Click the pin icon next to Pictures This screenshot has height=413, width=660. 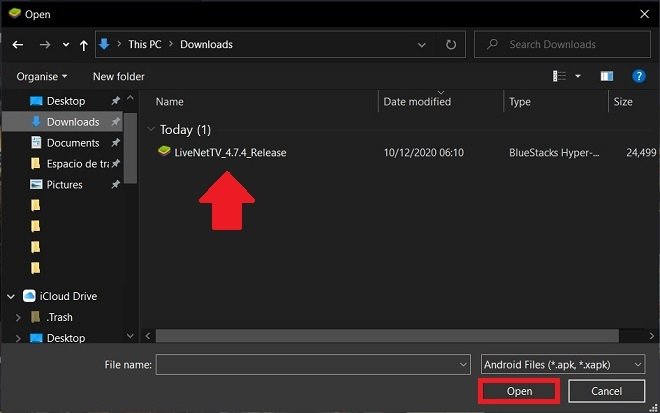pyautogui.click(x=115, y=184)
